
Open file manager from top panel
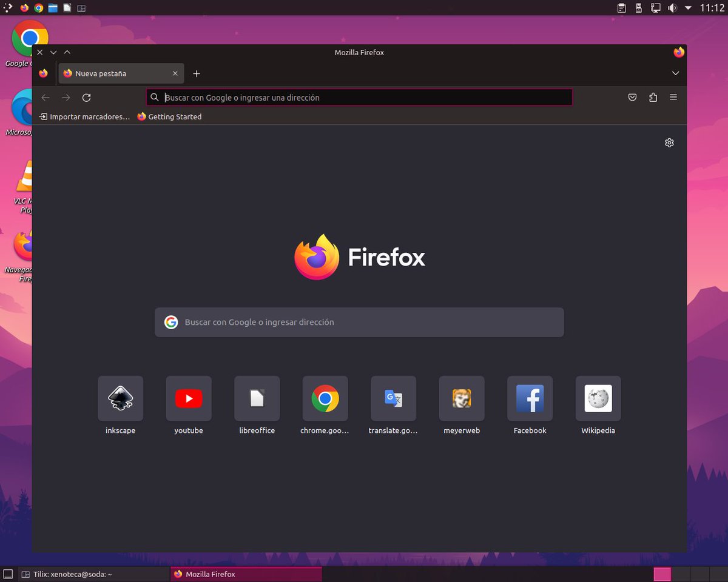53,8
